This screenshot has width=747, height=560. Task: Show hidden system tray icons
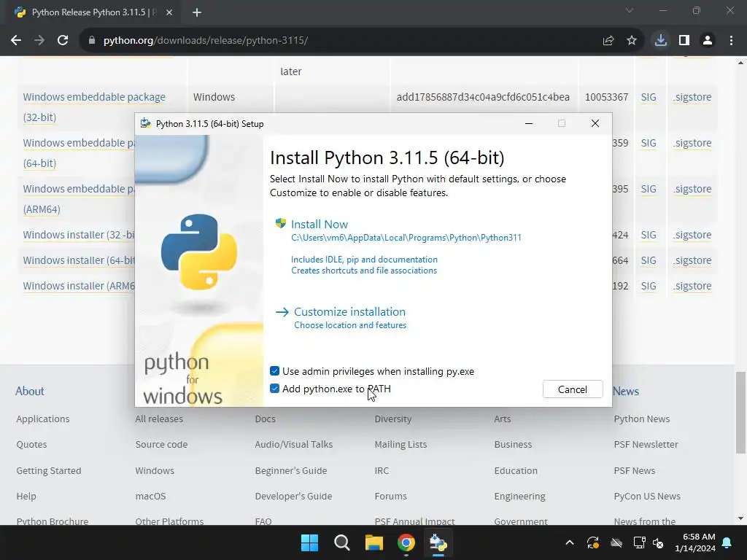pyautogui.click(x=570, y=542)
